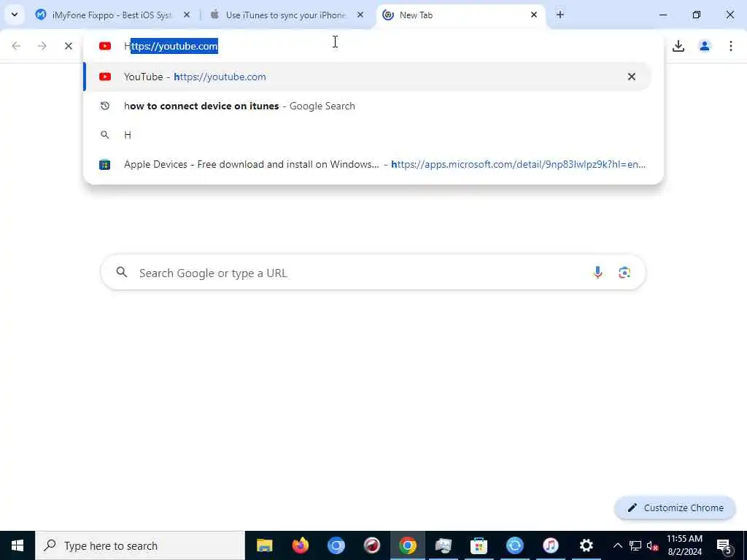
Task: Click the muted volume tray icon
Action: click(x=653, y=546)
